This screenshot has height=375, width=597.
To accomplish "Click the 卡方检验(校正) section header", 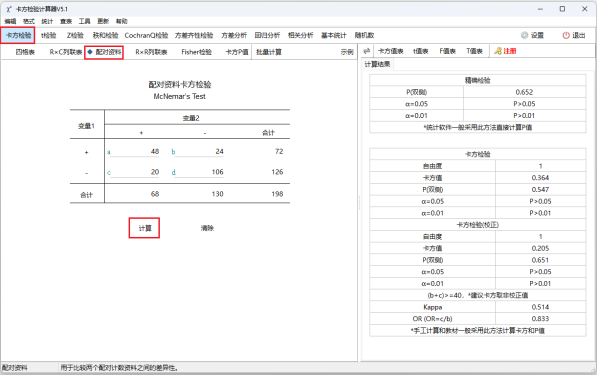I will 477,225.
